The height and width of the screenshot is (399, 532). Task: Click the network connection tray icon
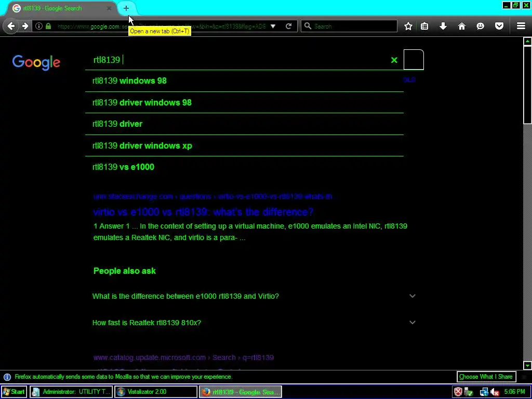(484, 392)
